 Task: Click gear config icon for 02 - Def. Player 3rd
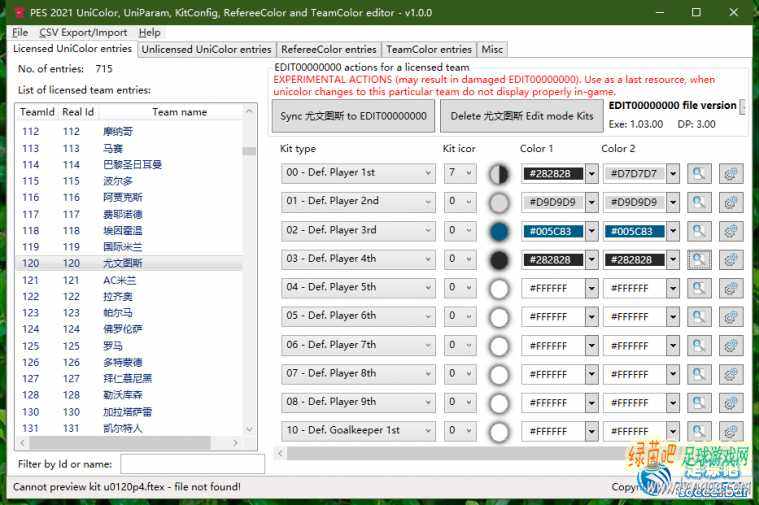click(x=731, y=231)
